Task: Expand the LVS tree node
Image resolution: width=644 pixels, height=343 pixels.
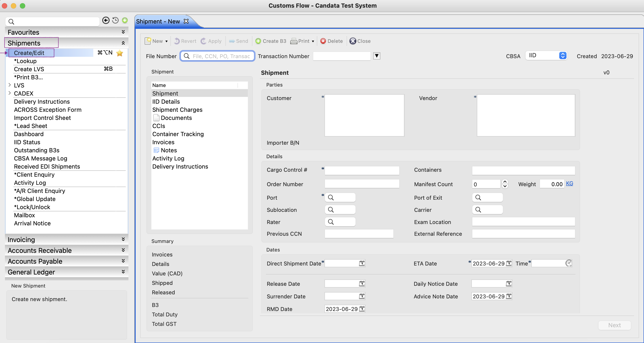Action: pos(9,85)
